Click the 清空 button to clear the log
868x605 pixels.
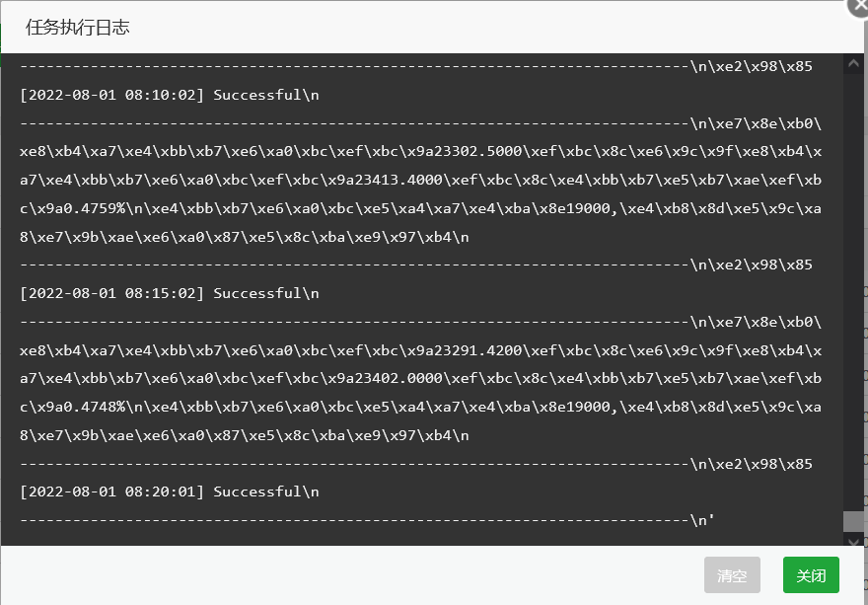732,575
